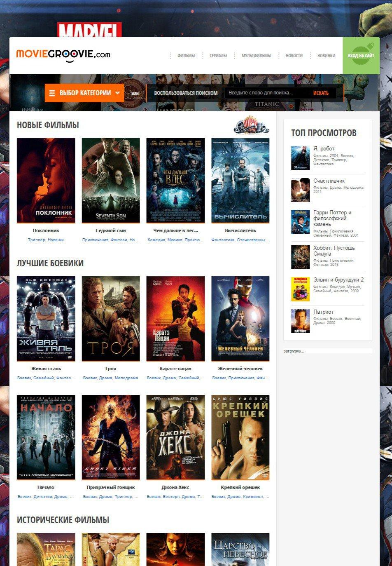Open the Живая сталь title link
Image resolution: width=392 pixels, height=566 pixels.
pyautogui.click(x=46, y=369)
